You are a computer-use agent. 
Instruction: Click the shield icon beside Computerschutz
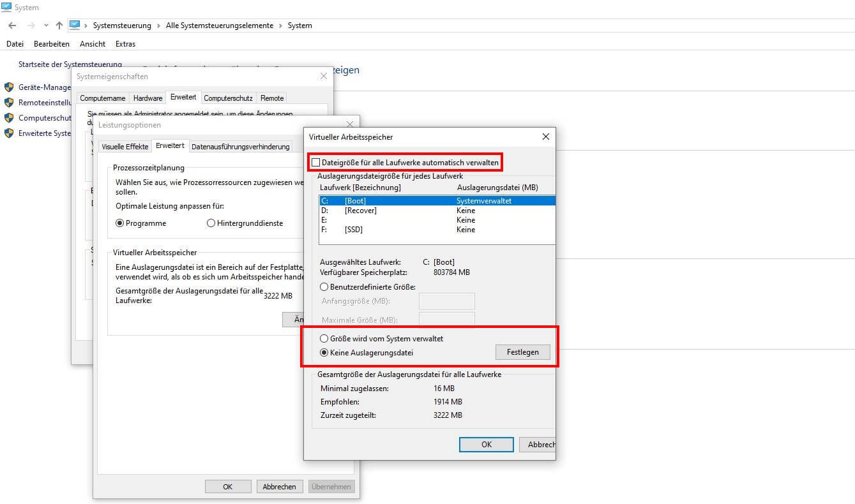pyautogui.click(x=9, y=117)
